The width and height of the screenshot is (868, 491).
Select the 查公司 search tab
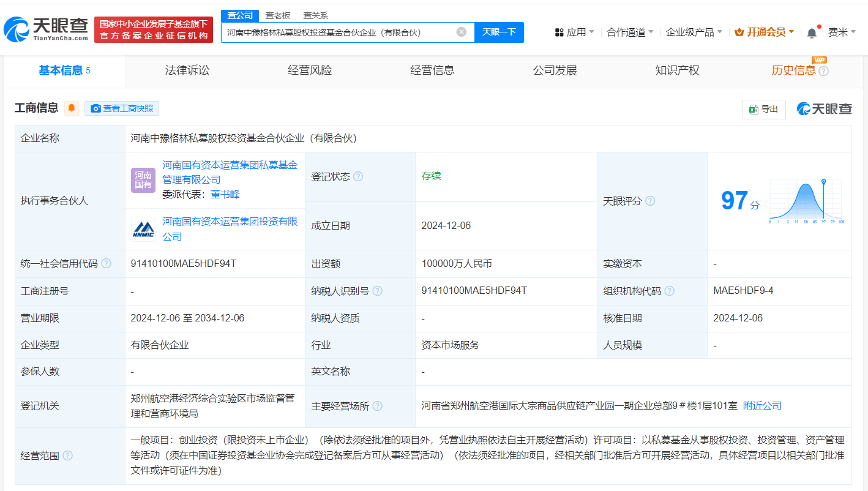240,15
